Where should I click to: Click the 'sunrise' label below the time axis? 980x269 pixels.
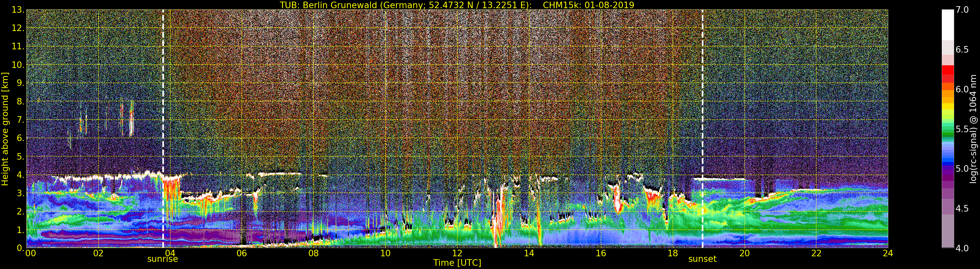pos(162,259)
